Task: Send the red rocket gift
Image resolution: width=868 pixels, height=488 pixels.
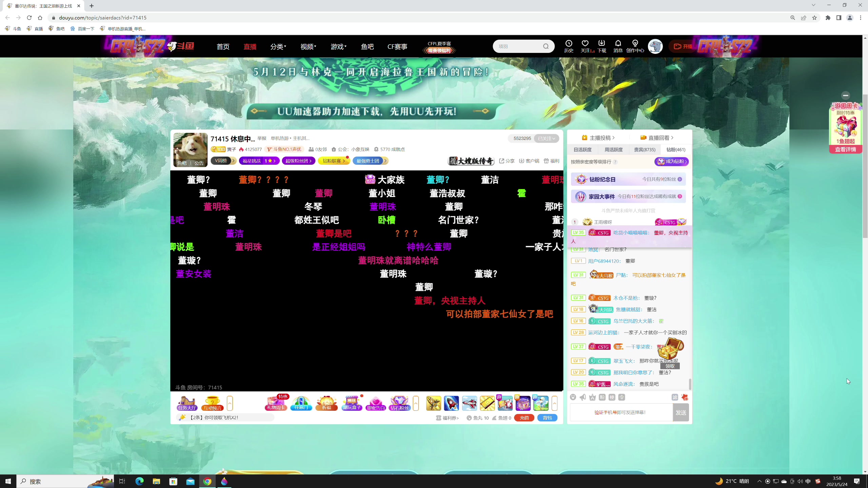Action: pos(451,403)
